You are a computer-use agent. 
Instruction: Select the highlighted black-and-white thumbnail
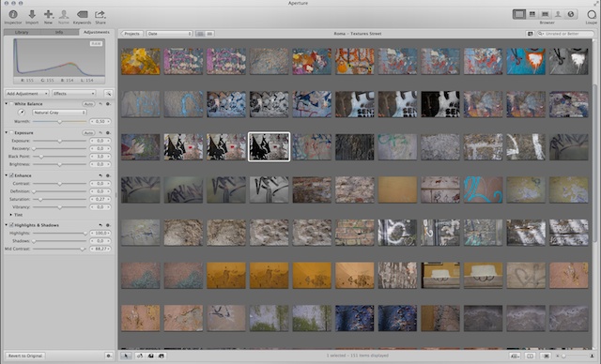[270, 147]
